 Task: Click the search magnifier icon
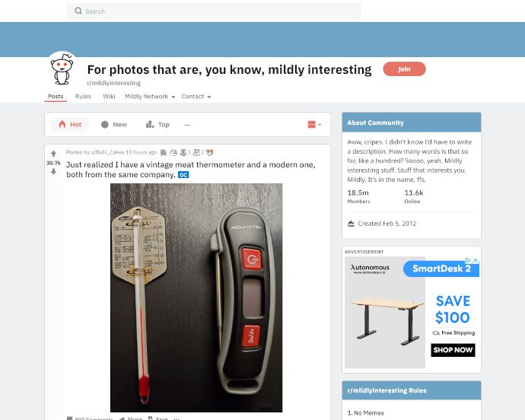tap(78, 11)
